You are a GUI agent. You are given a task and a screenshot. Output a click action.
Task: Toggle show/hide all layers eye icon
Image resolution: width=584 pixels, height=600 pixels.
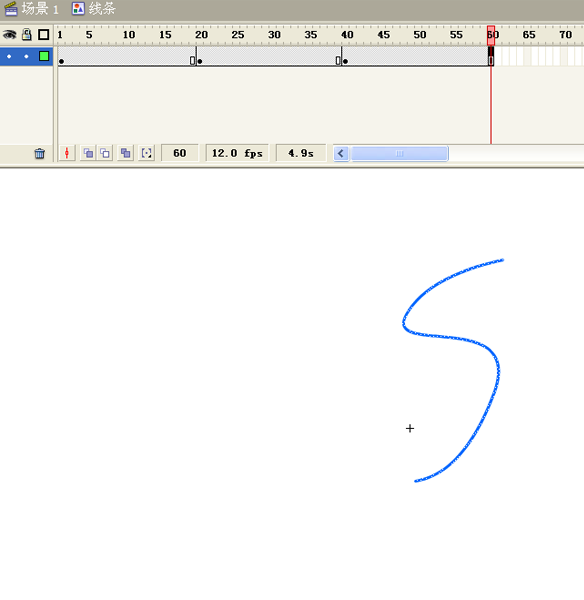coord(10,35)
